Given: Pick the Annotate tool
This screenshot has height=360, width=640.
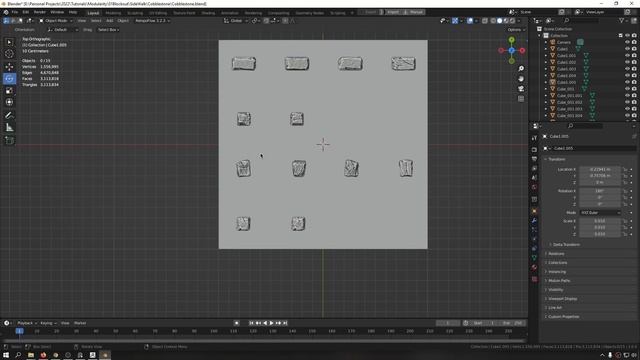Looking at the screenshot, I should (x=9, y=116).
